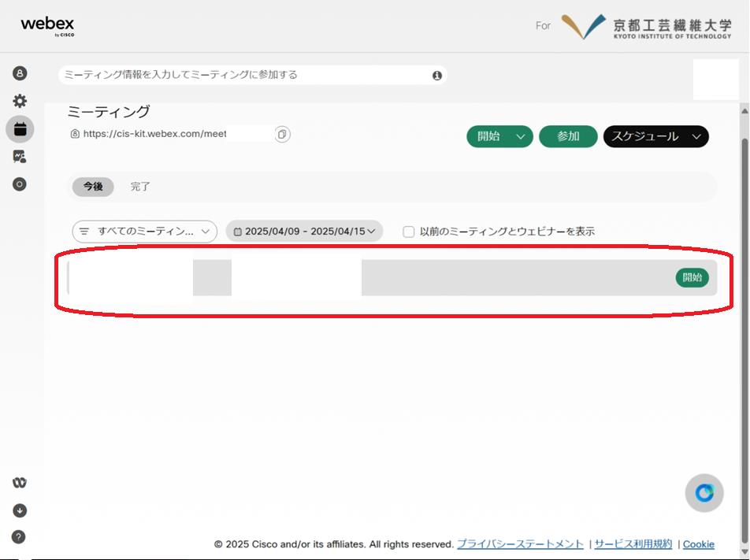Open the すべてのミーティン... filter dropdown
This screenshot has height=560, width=750.
point(144,232)
